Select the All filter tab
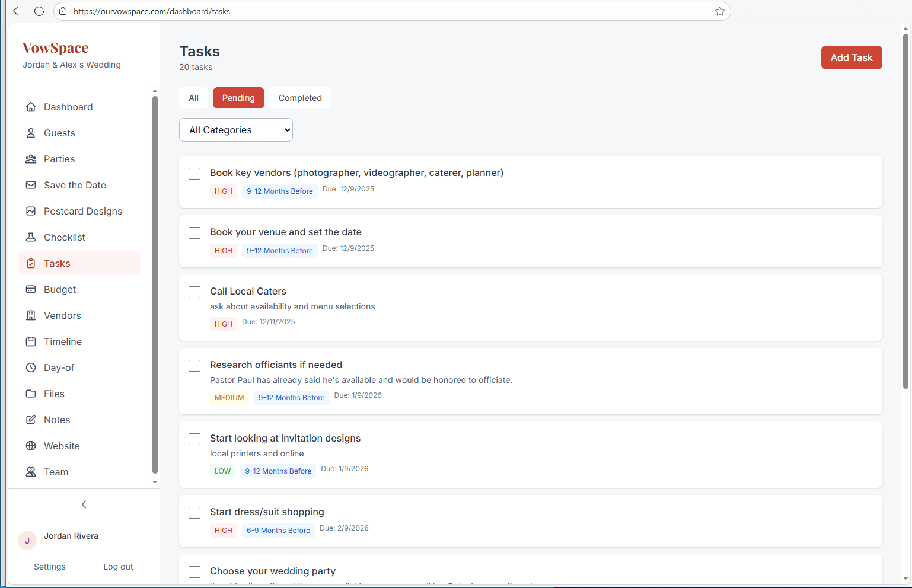 pos(193,98)
